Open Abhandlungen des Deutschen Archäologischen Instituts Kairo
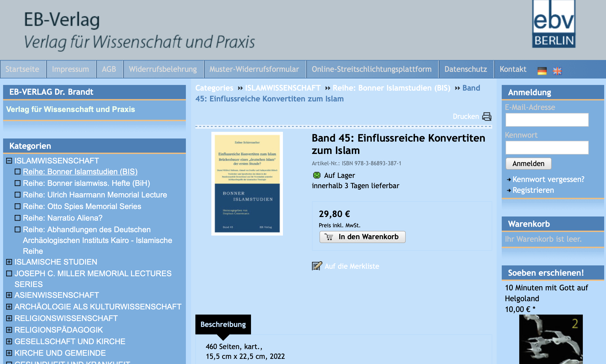 pyautogui.click(x=97, y=240)
